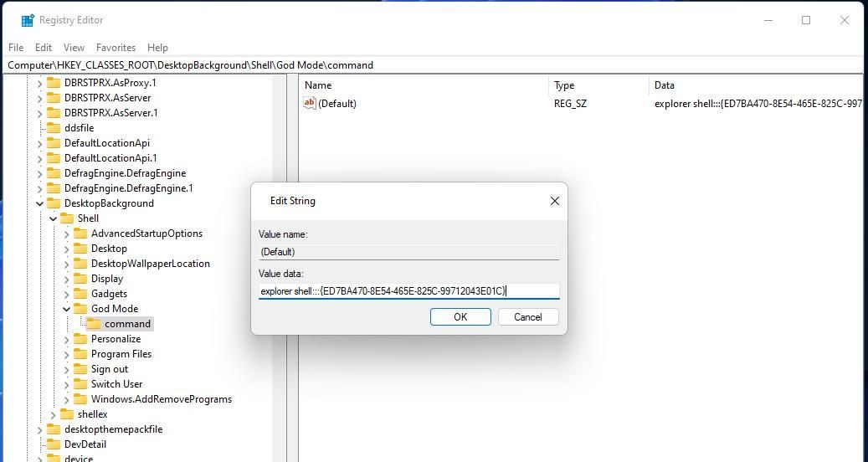The width and height of the screenshot is (868, 462).
Task: Select DesktopWallpaperLocation tree item
Action: point(151,264)
